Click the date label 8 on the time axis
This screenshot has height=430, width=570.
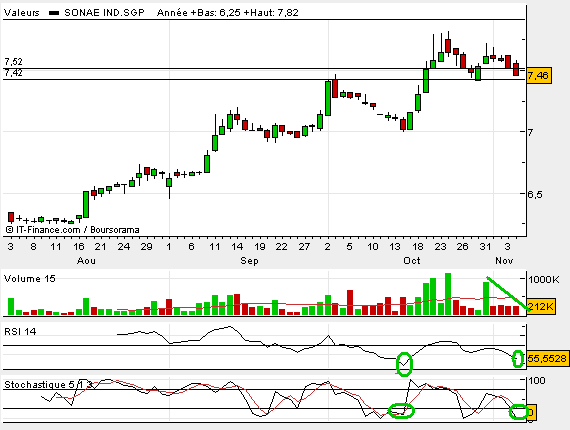33,247
